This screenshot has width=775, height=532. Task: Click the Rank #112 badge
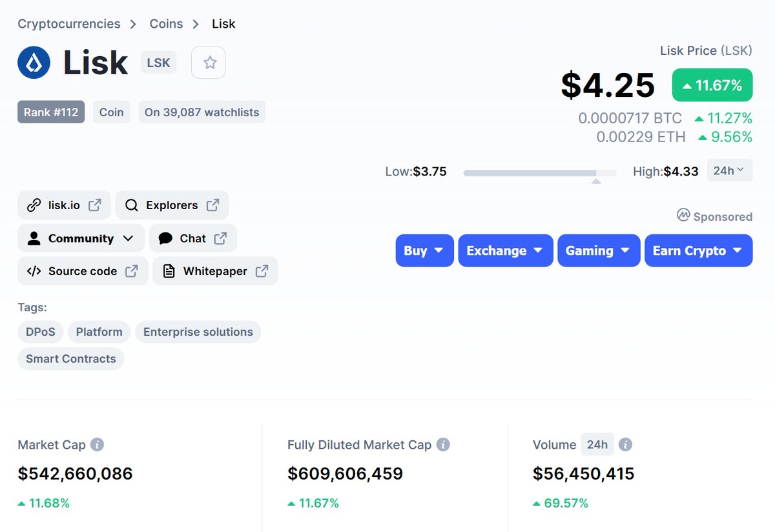[x=51, y=112]
